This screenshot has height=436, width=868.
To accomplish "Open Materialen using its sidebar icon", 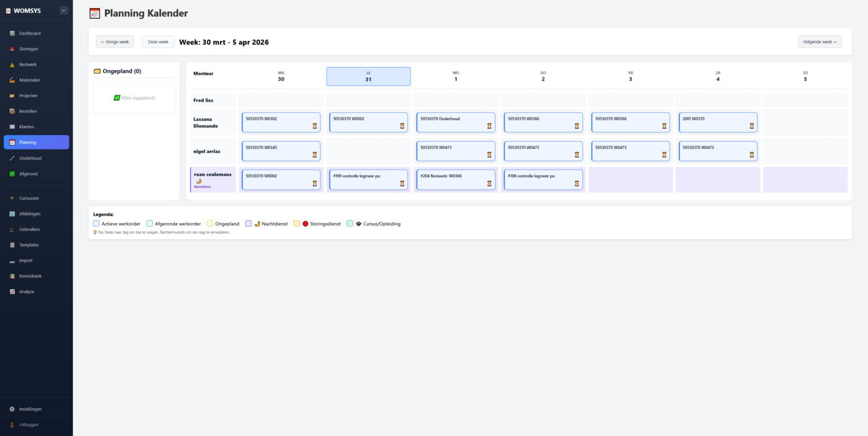I will (x=11, y=79).
